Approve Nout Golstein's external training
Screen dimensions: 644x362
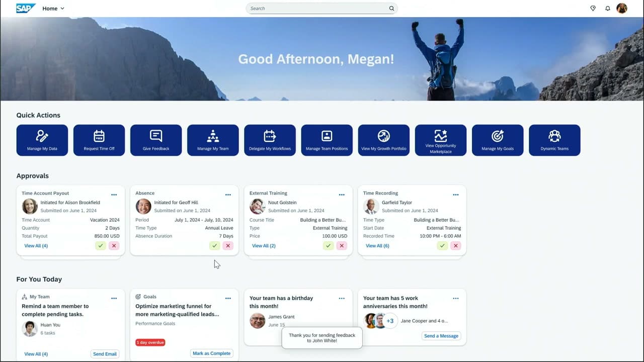click(329, 246)
